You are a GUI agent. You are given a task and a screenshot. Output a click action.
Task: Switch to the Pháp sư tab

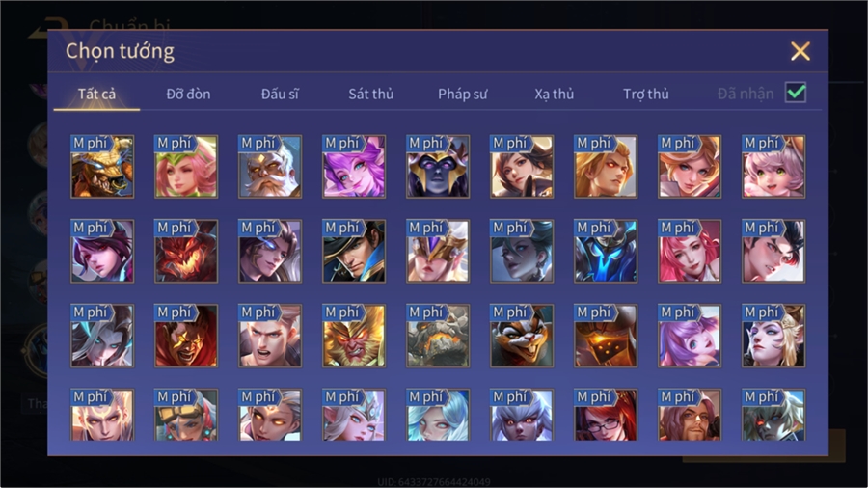[462, 95]
